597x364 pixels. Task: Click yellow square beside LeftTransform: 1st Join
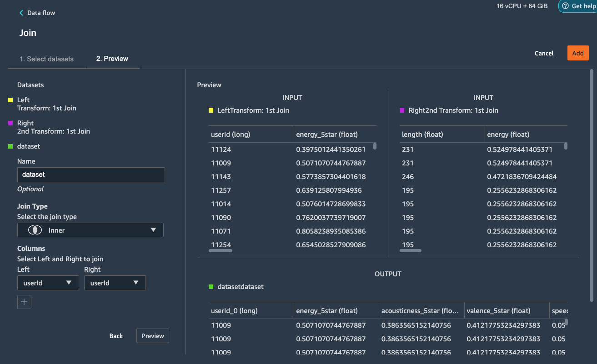pos(211,110)
